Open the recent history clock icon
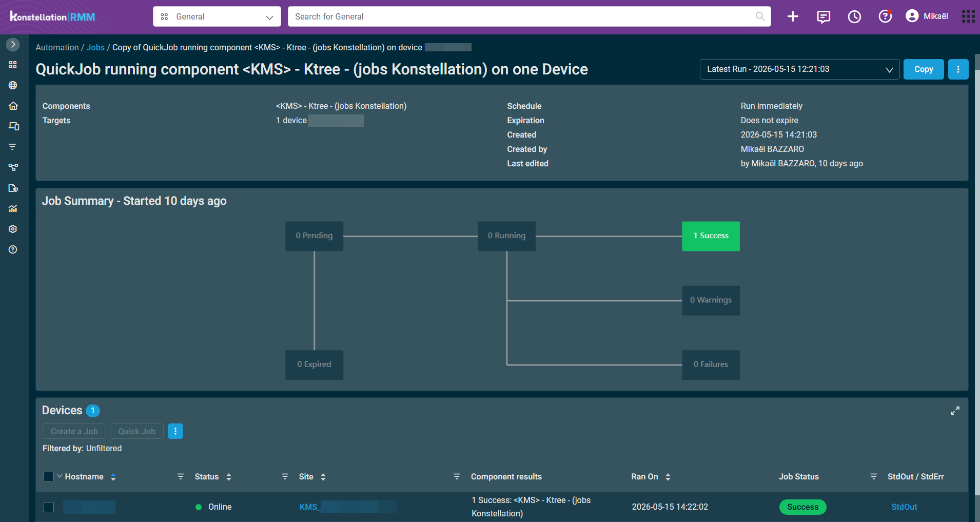This screenshot has height=522, width=980. point(854,16)
